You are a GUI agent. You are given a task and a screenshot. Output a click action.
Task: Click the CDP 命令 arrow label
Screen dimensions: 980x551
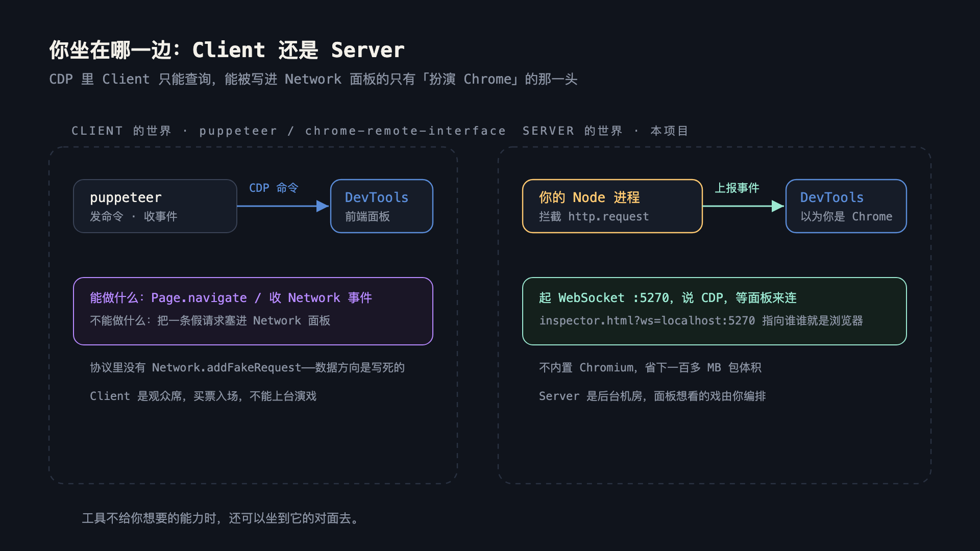pos(274,188)
